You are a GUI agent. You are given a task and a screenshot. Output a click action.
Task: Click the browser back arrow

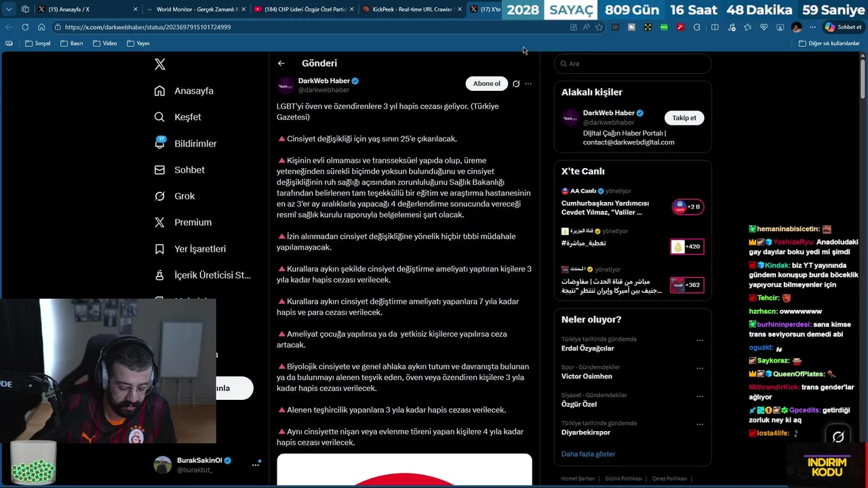point(8,27)
